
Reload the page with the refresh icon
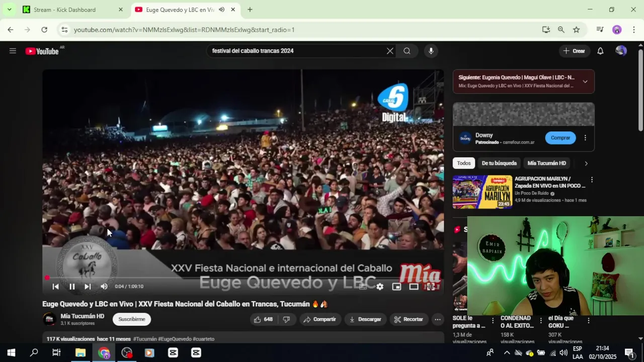point(44,30)
